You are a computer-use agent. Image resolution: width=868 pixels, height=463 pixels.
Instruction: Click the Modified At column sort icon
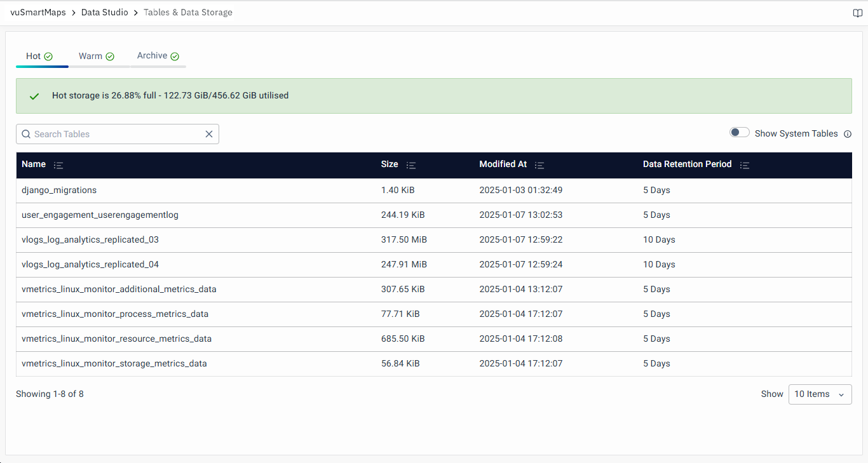tap(539, 165)
